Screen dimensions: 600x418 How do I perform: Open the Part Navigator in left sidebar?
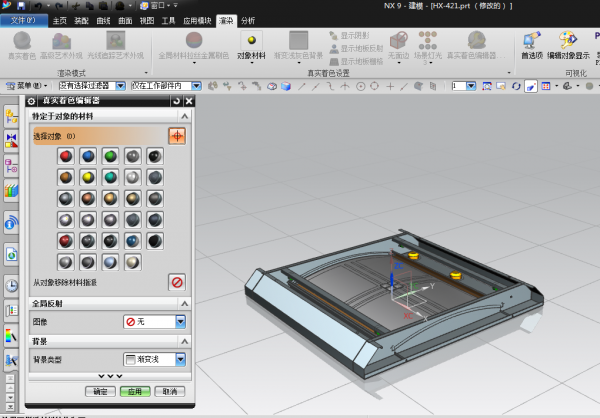point(11,167)
